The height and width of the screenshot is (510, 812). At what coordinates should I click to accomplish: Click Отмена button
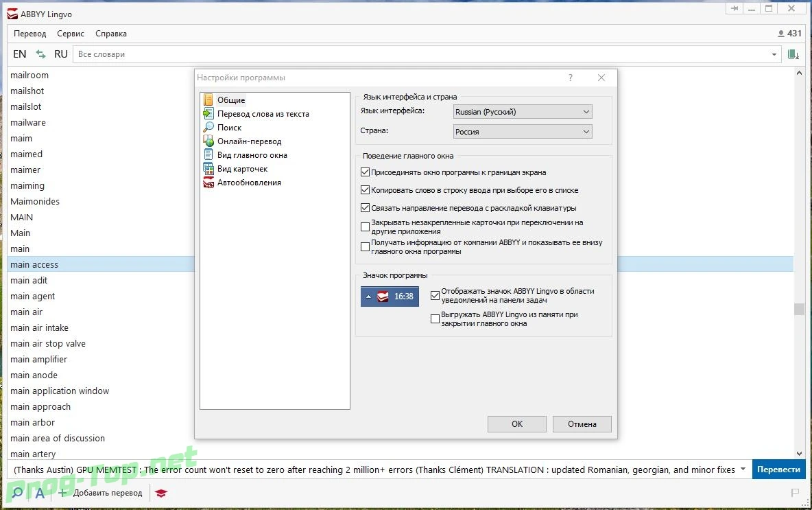pyautogui.click(x=582, y=424)
